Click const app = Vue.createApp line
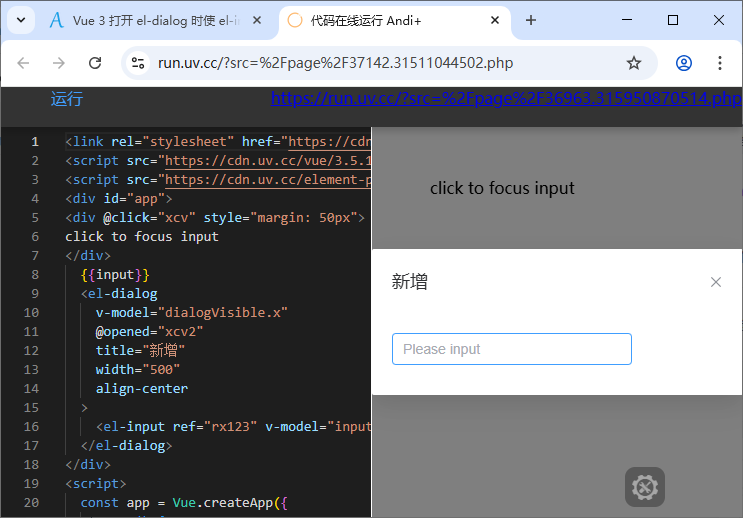 pyautogui.click(x=184, y=502)
